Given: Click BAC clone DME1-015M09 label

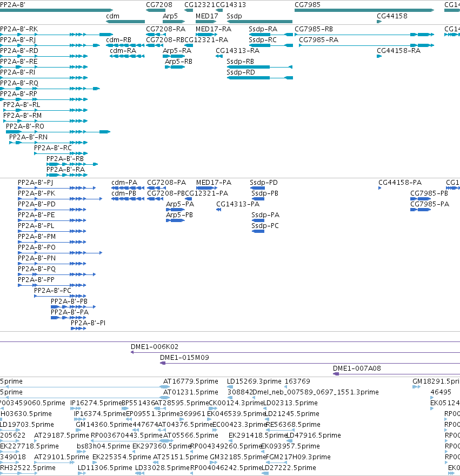Looking at the screenshot, I should click(185, 358).
